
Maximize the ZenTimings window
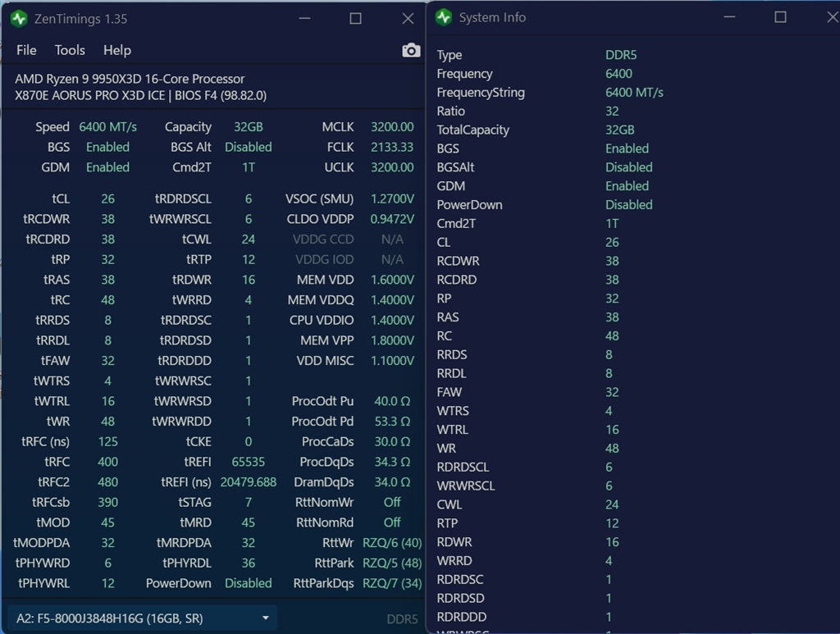click(355, 19)
